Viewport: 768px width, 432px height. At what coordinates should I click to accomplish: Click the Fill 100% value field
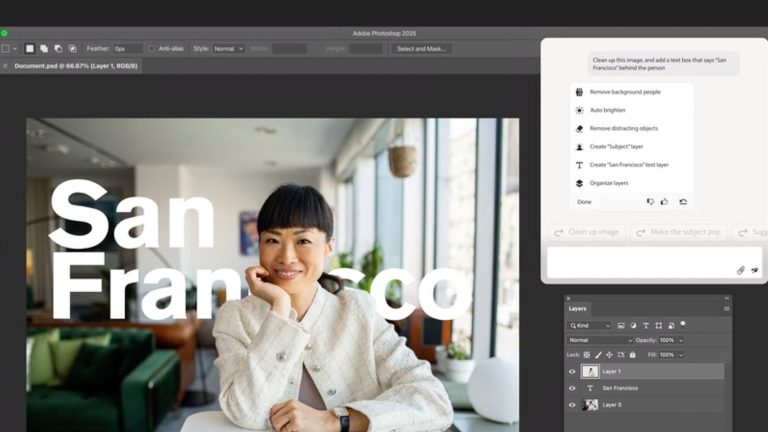coord(667,355)
